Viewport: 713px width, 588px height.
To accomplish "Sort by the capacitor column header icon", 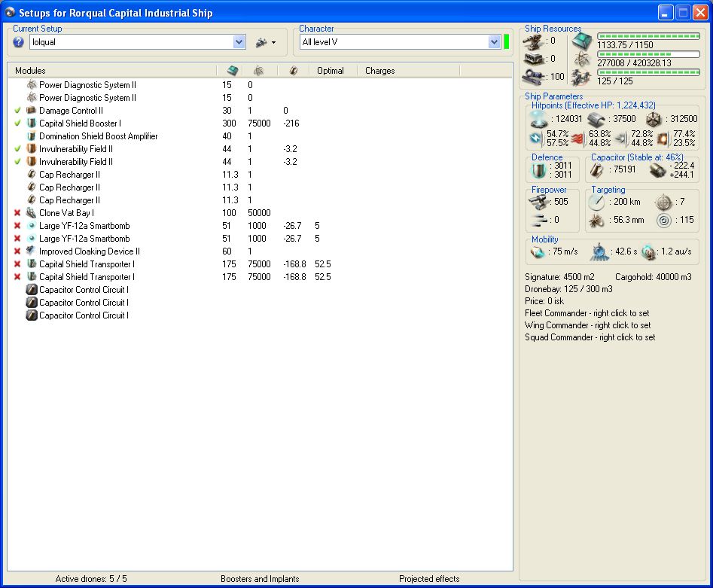I will (294, 71).
